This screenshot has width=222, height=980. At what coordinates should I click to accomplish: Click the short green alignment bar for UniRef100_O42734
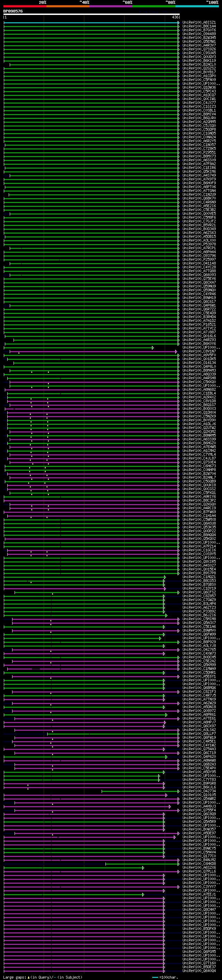[140, 791]
